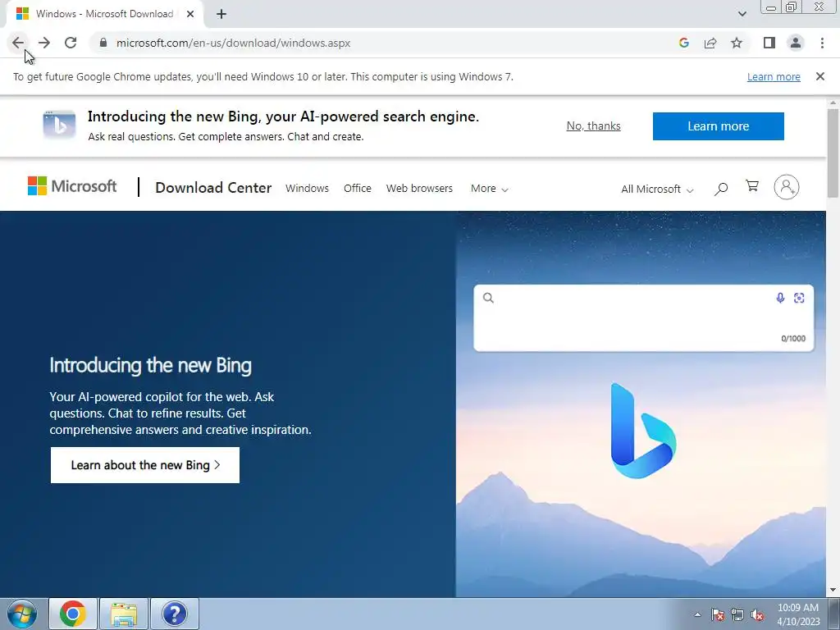Image resolution: width=840 pixels, height=630 pixels.
Task: Click the Bing promo banner icon
Action: pos(59,125)
